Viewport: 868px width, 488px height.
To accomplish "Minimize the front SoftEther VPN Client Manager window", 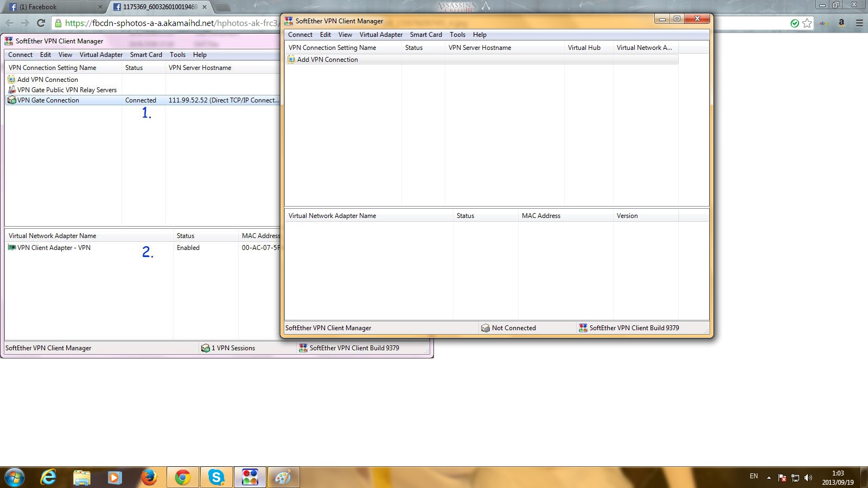I will (x=662, y=19).
